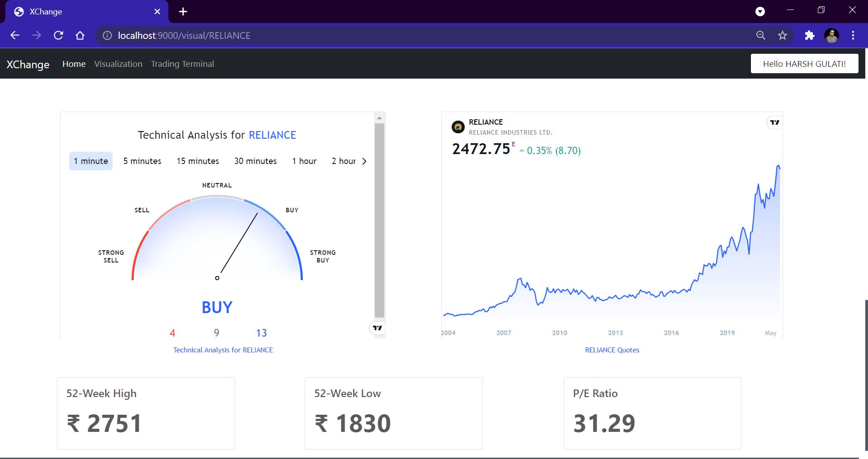Select the 1 hour timeframe
The height and width of the screenshot is (459, 868).
pos(304,161)
